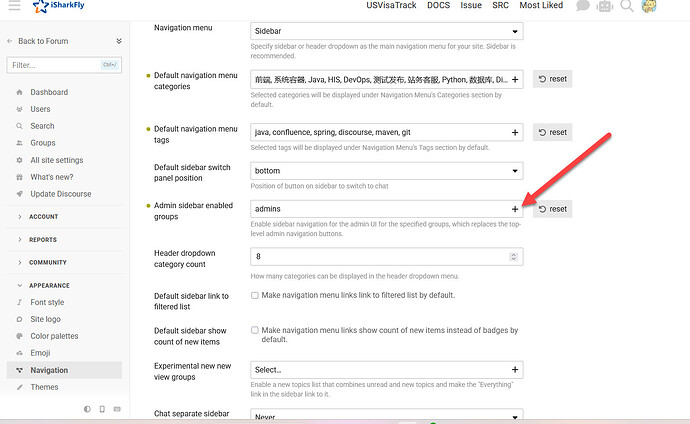Click the mobile view icon in sidebar footer
Image resolution: width=690 pixels, height=424 pixels.
click(102, 409)
